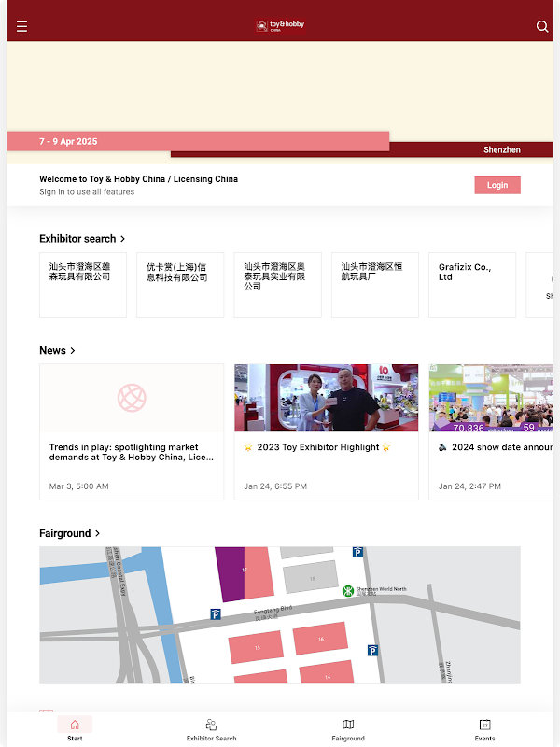
Task: Select hall 14 on the fairground map
Action: [x=327, y=673]
